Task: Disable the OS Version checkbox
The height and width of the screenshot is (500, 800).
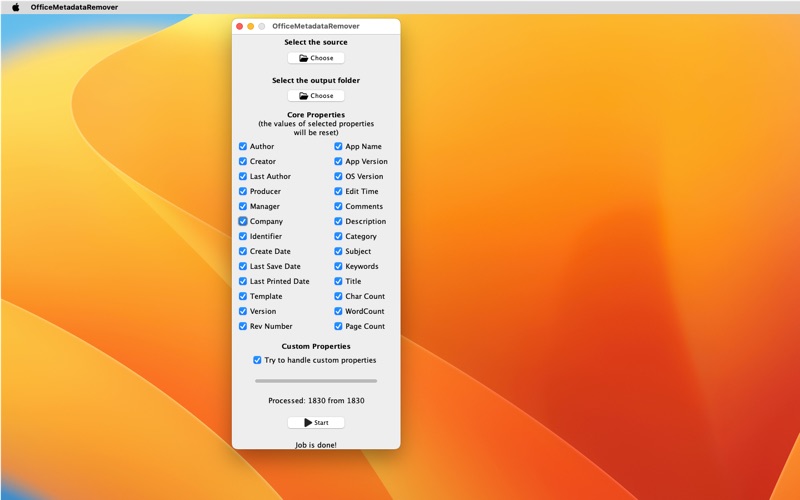Action: [338, 177]
